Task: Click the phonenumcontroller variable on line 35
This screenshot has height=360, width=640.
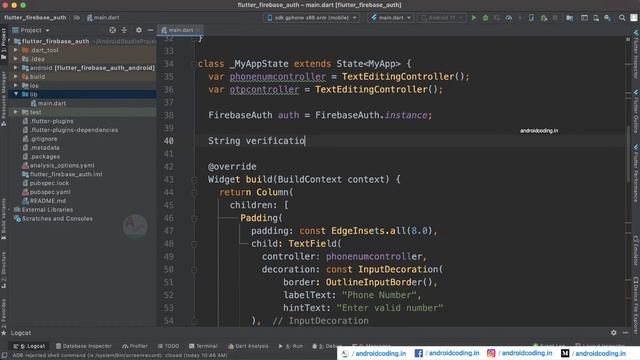Action: [x=278, y=77]
